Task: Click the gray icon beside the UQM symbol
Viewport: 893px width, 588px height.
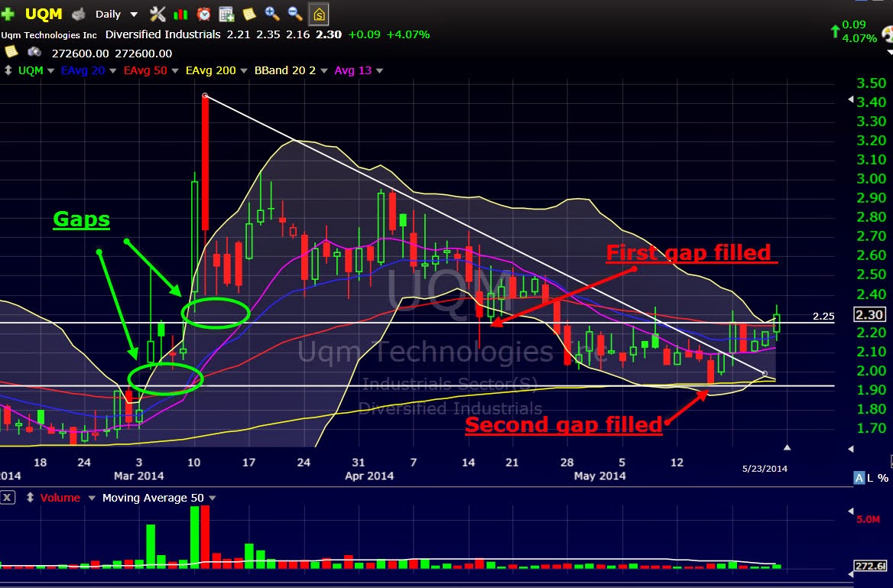Action: coord(77,15)
